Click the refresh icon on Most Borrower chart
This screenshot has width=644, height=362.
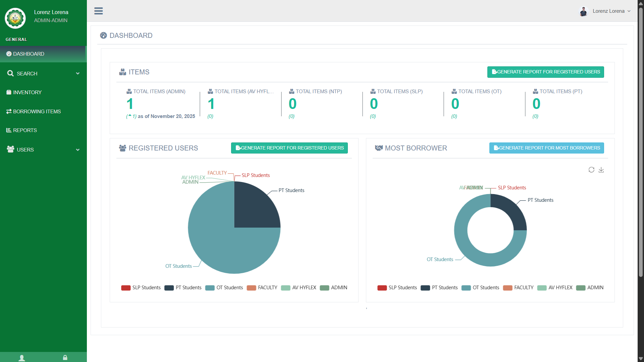click(x=591, y=170)
